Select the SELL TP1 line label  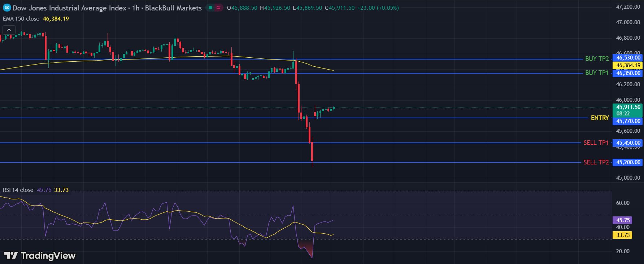(596, 143)
